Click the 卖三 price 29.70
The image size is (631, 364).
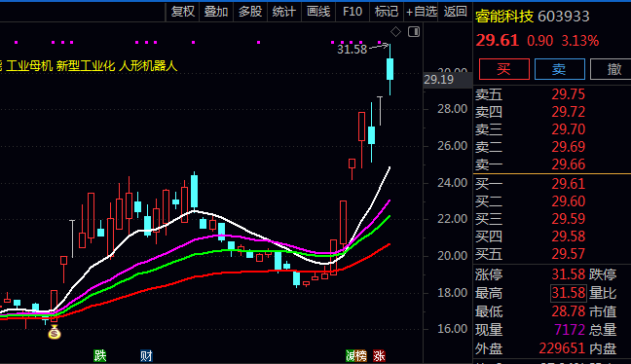[569, 129]
